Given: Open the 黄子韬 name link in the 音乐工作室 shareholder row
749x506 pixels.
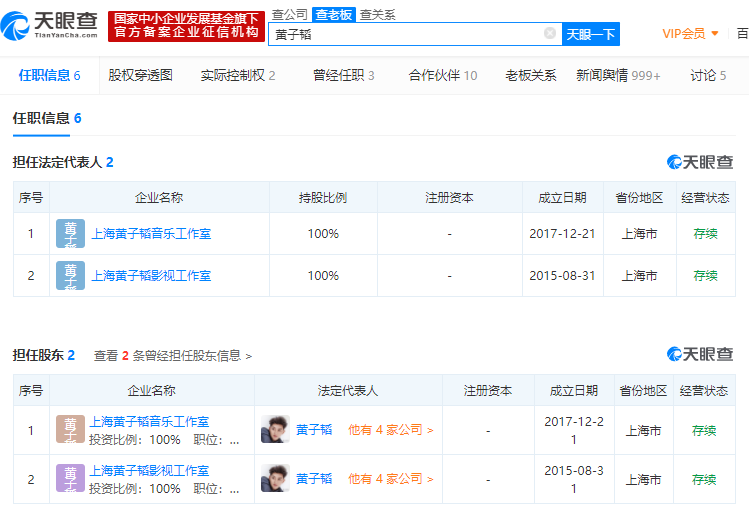Looking at the screenshot, I should tap(314, 430).
